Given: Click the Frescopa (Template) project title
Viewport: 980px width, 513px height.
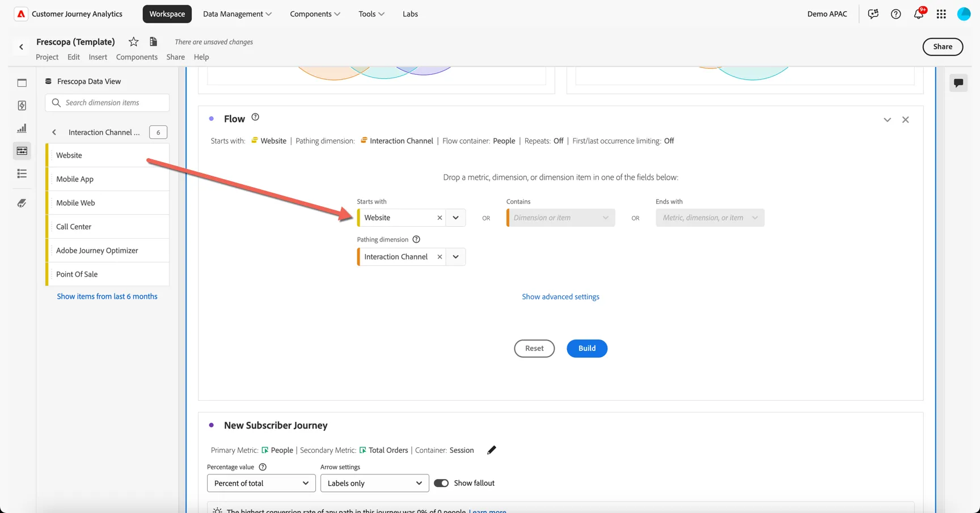Looking at the screenshot, I should pyautogui.click(x=75, y=41).
